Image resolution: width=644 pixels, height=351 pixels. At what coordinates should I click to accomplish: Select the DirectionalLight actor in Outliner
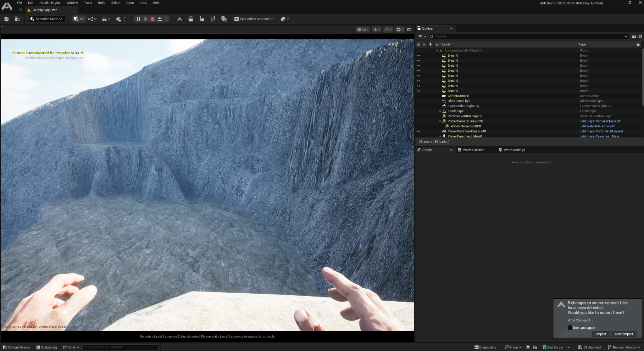[x=459, y=101]
